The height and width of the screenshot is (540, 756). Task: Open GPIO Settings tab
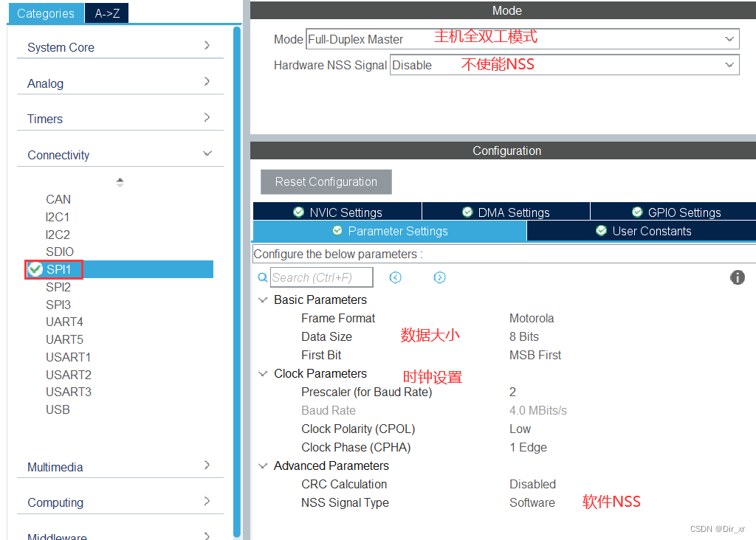(673, 212)
